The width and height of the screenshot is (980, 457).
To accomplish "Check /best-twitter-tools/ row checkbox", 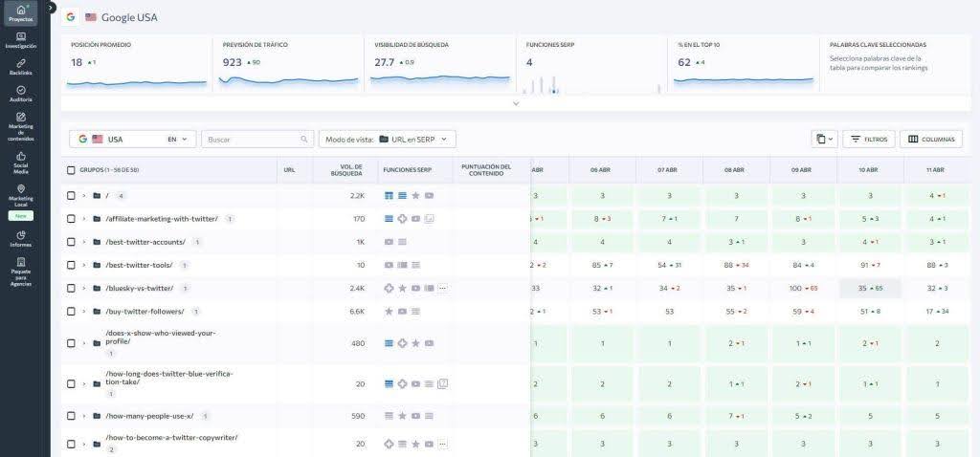I will tap(71, 265).
